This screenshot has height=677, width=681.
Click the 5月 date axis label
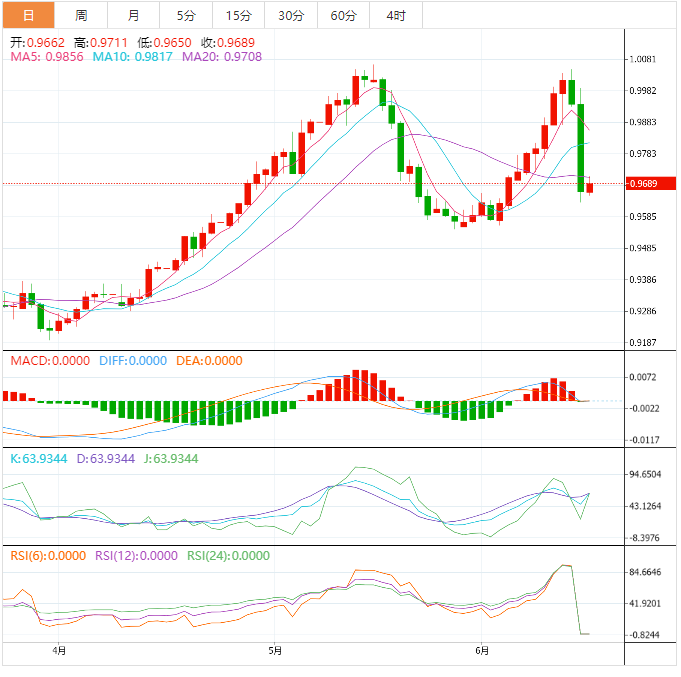coord(275,651)
